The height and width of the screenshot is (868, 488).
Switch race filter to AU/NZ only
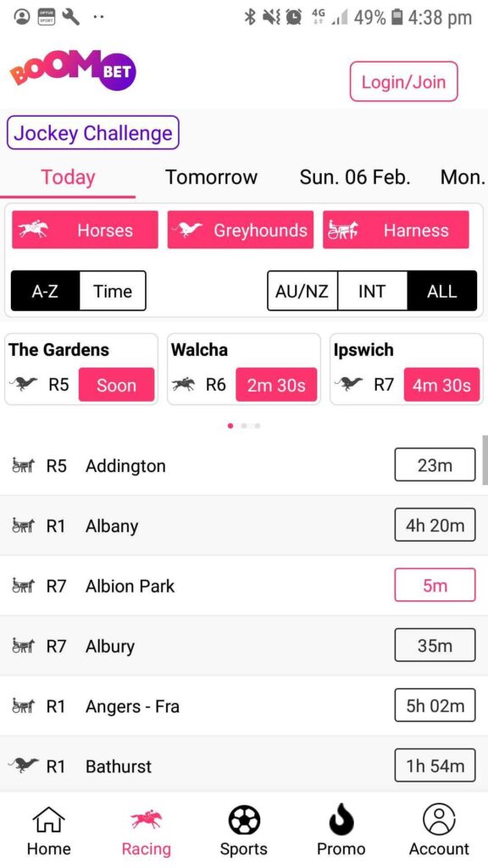(x=302, y=291)
